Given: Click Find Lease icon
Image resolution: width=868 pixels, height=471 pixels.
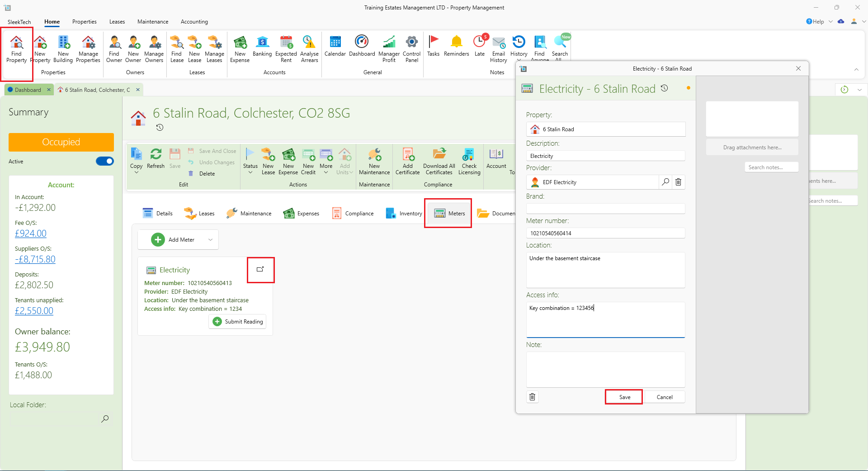Looking at the screenshot, I should 177,49.
